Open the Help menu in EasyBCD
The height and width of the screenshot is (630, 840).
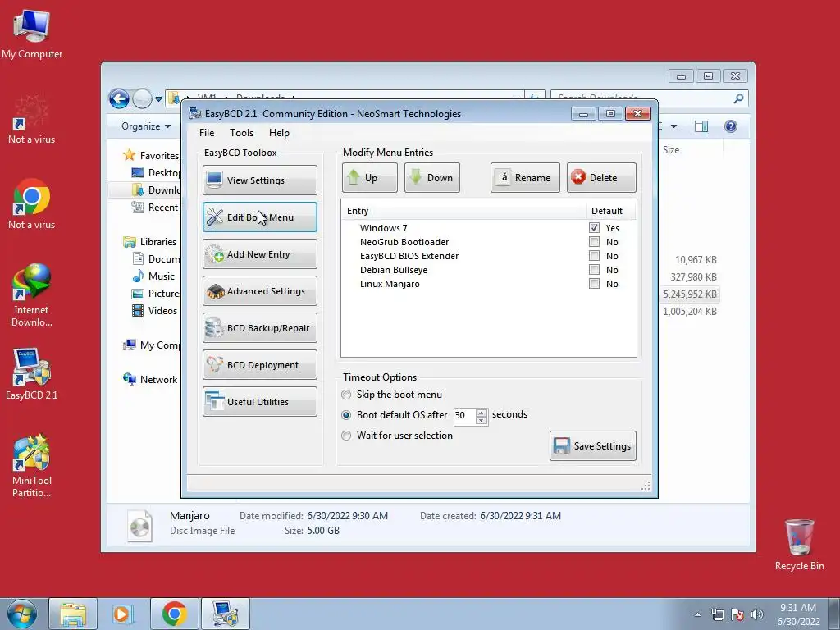(x=279, y=133)
